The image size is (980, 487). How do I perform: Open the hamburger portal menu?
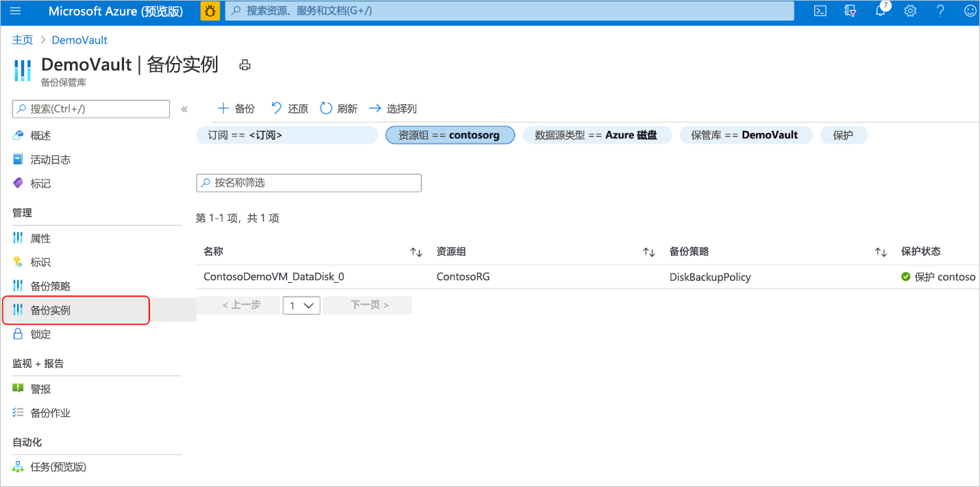click(15, 11)
